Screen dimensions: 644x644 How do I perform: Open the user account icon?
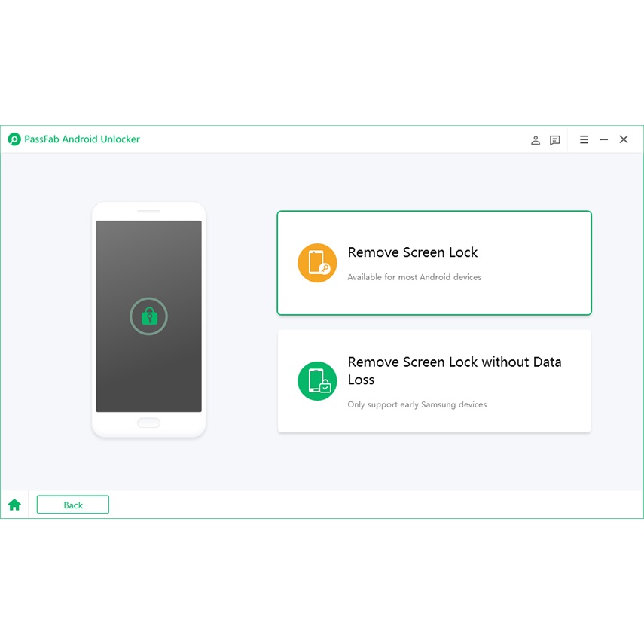point(536,140)
